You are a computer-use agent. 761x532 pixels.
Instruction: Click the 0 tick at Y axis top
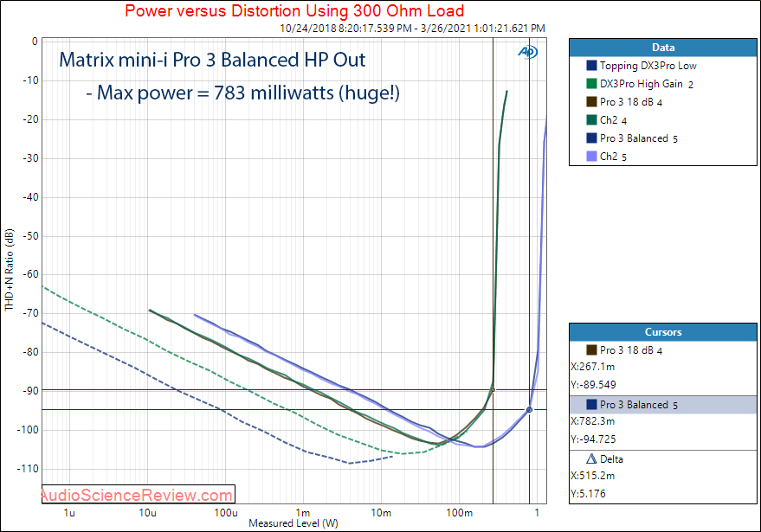point(35,42)
